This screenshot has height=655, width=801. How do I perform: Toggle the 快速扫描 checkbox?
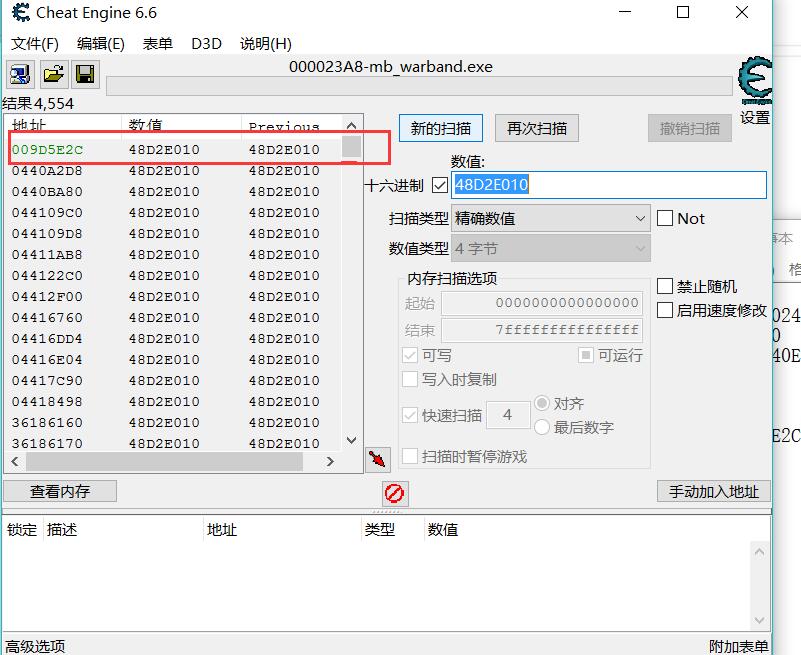pyautogui.click(x=410, y=415)
